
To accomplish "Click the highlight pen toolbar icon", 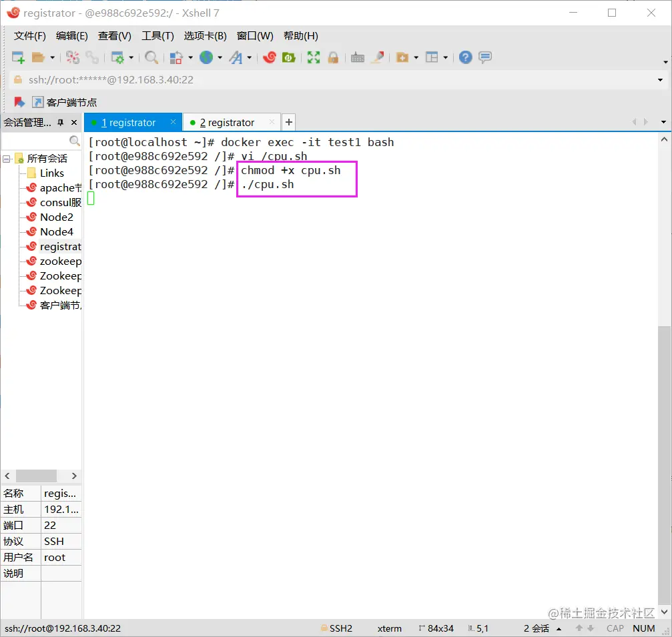I will pyautogui.click(x=378, y=57).
